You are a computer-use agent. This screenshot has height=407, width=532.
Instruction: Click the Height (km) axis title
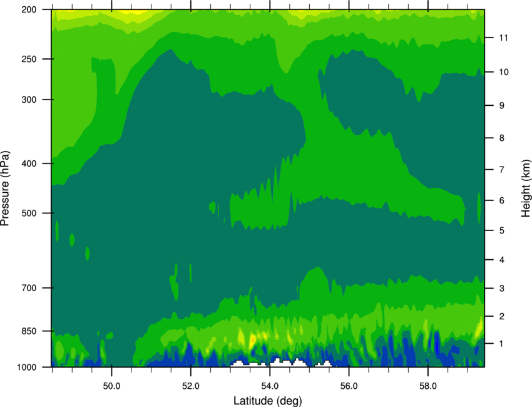526,188
